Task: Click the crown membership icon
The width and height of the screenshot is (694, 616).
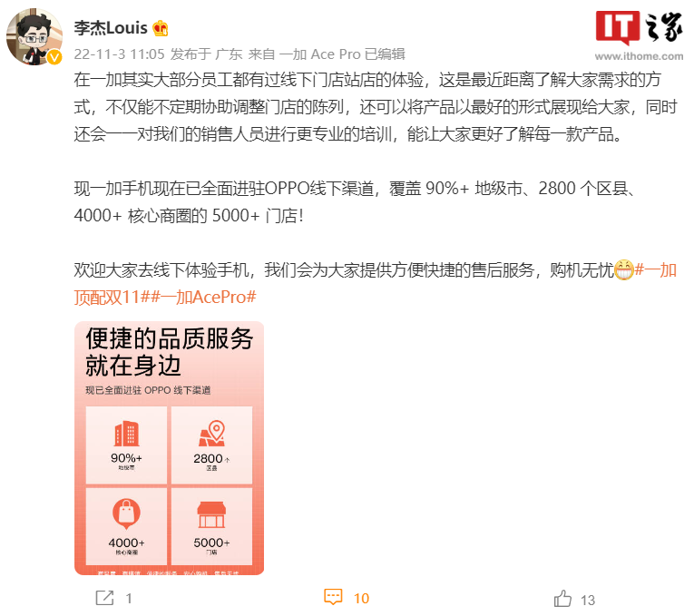Action: click(x=161, y=28)
